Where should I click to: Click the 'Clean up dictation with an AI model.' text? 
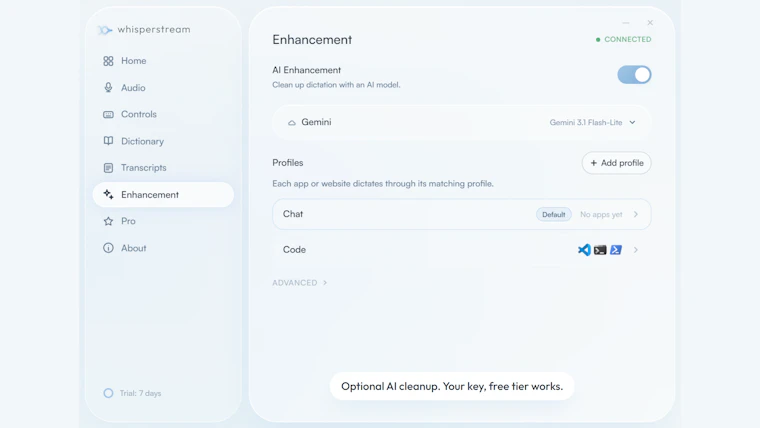tap(336, 85)
